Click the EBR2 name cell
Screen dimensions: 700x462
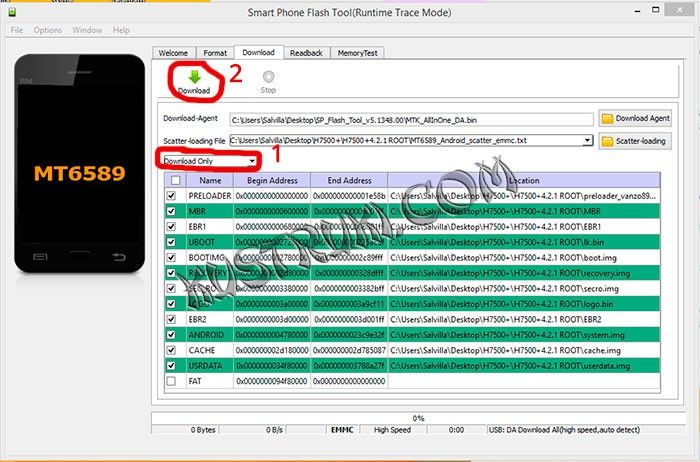point(210,320)
